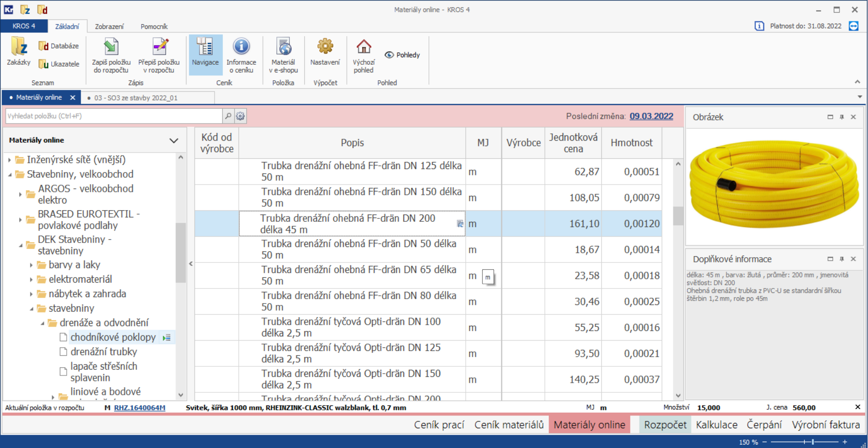Screen dimensions: 868x448
Task: Click the 09.03.2022 last change link
Action: click(x=651, y=116)
